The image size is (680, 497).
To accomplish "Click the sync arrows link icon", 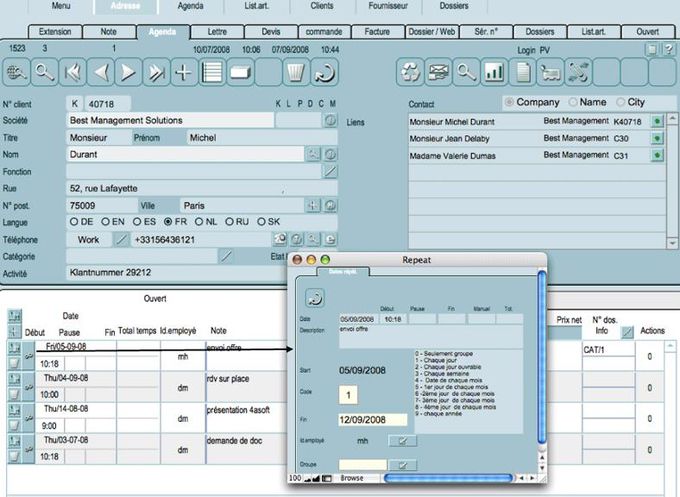I will [578, 72].
